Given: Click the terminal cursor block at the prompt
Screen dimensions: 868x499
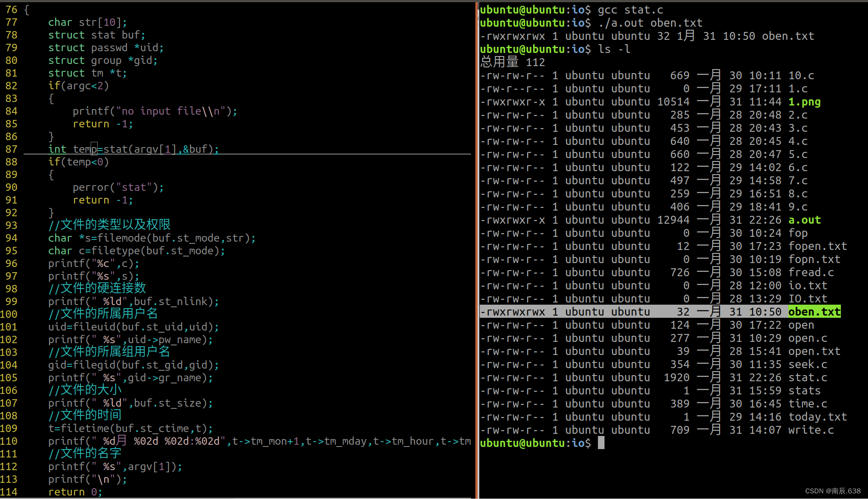Looking at the screenshot, I should pos(601,443).
